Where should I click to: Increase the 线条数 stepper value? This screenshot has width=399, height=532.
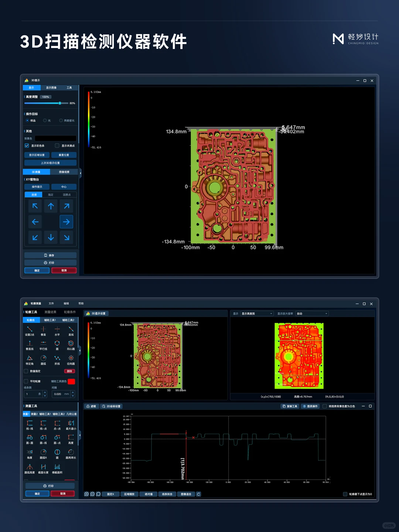[45, 392]
